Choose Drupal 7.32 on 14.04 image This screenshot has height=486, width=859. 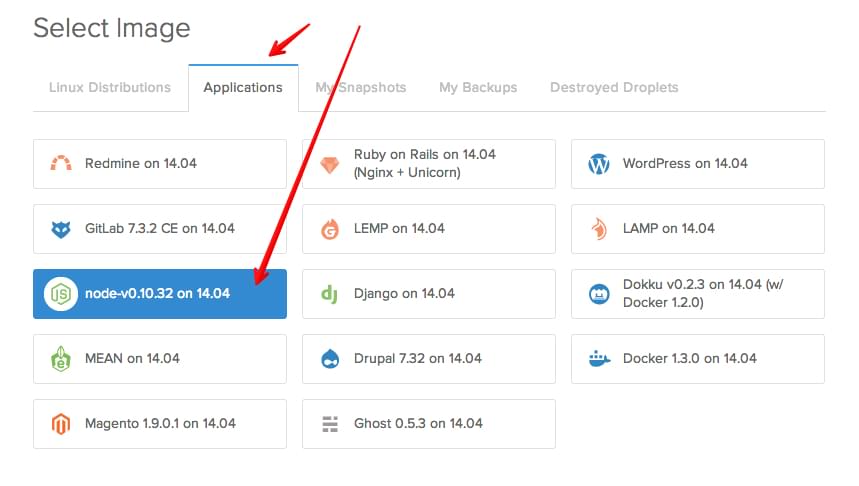click(x=429, y=359)
